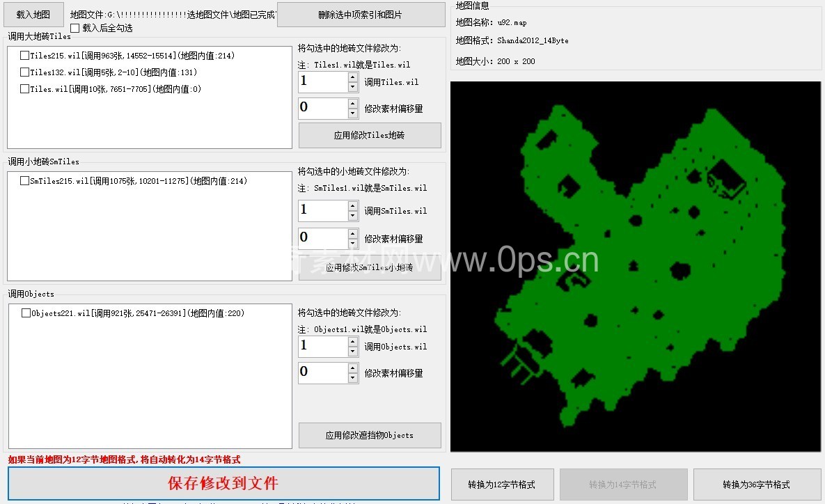Choose 转换为36字节格式 conversion
This screenshot has width=825, height=504.
click(756, 485)
